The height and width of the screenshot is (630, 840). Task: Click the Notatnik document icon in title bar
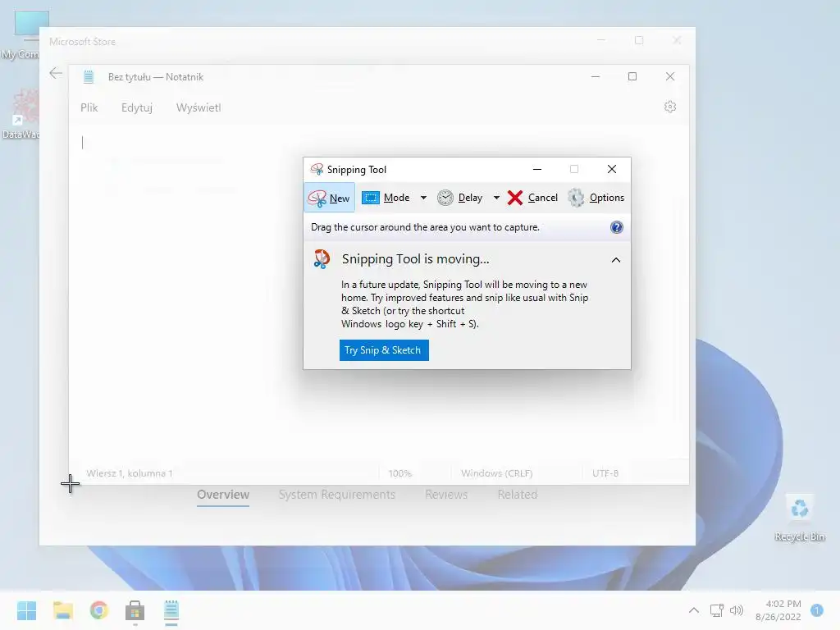click(x=89, y=77)
